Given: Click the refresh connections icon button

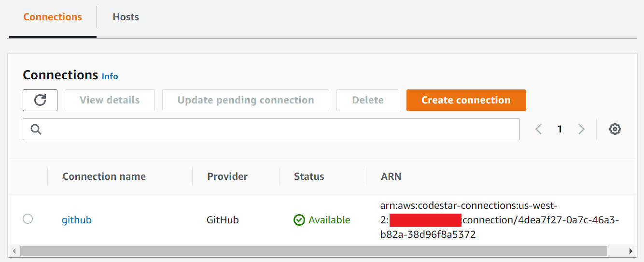Looking at the screenshot, I should coord(40,100).
